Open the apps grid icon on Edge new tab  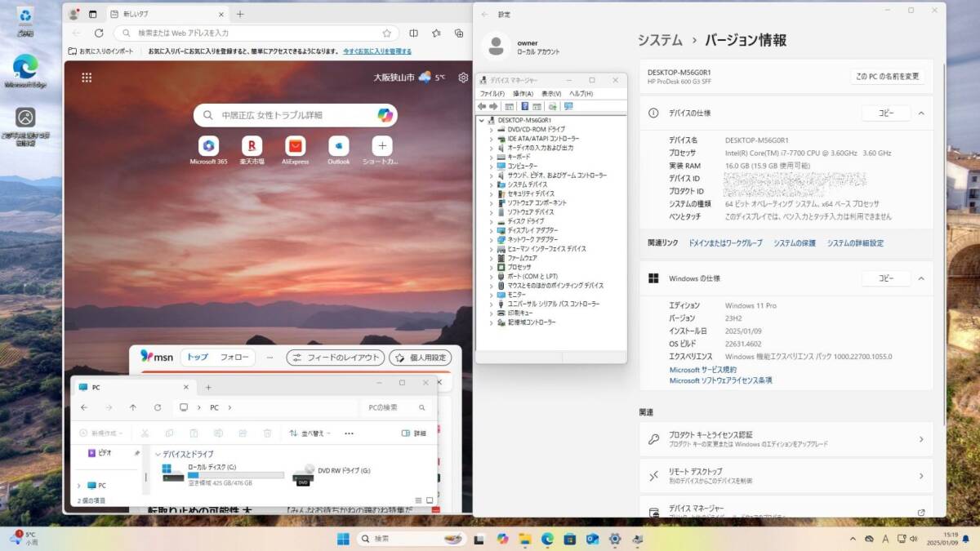[87, 78]
